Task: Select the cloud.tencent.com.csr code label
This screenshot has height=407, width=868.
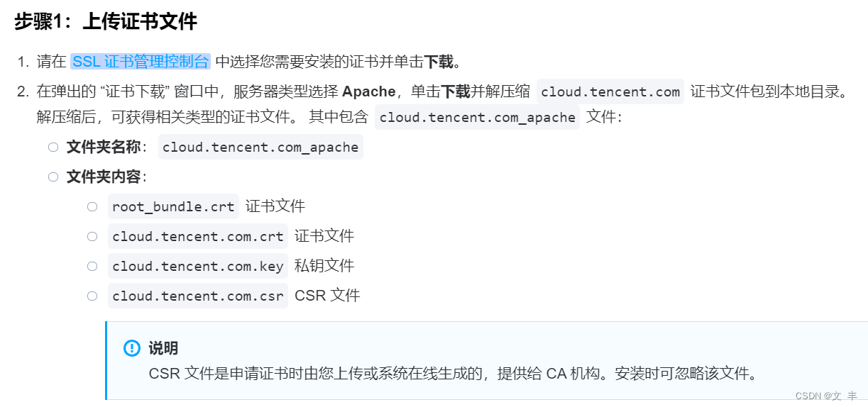Action: click(198, 296)
